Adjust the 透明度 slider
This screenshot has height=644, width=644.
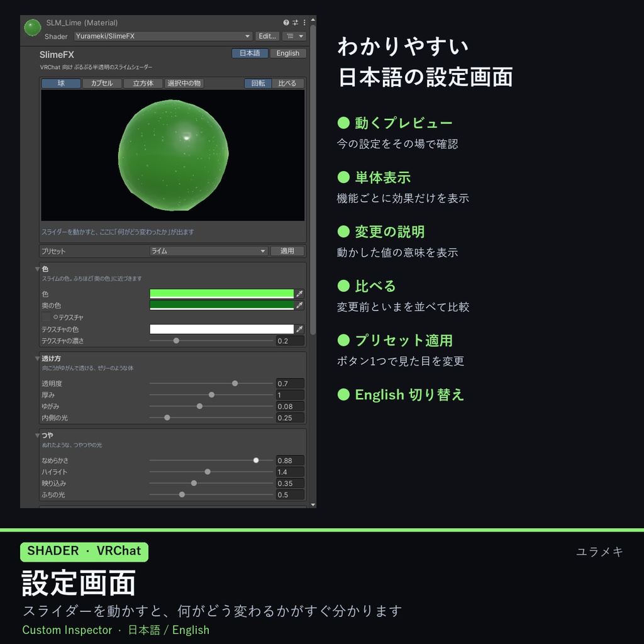(x=211, y=383)
